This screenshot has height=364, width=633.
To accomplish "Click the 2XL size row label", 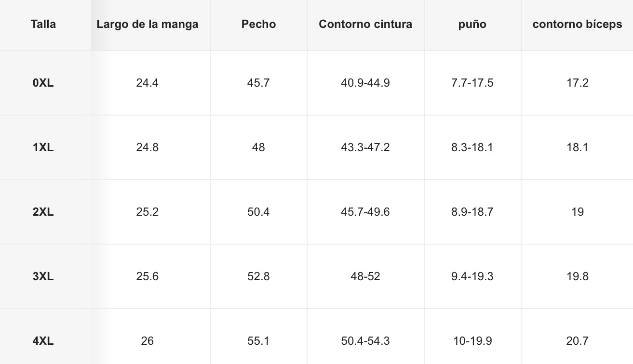I will 43,212.
